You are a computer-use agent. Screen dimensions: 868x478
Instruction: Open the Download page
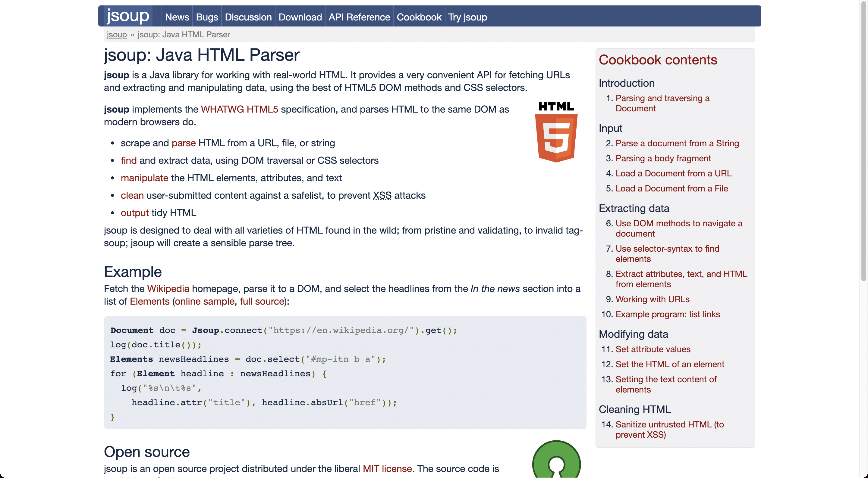pos(300,17)
